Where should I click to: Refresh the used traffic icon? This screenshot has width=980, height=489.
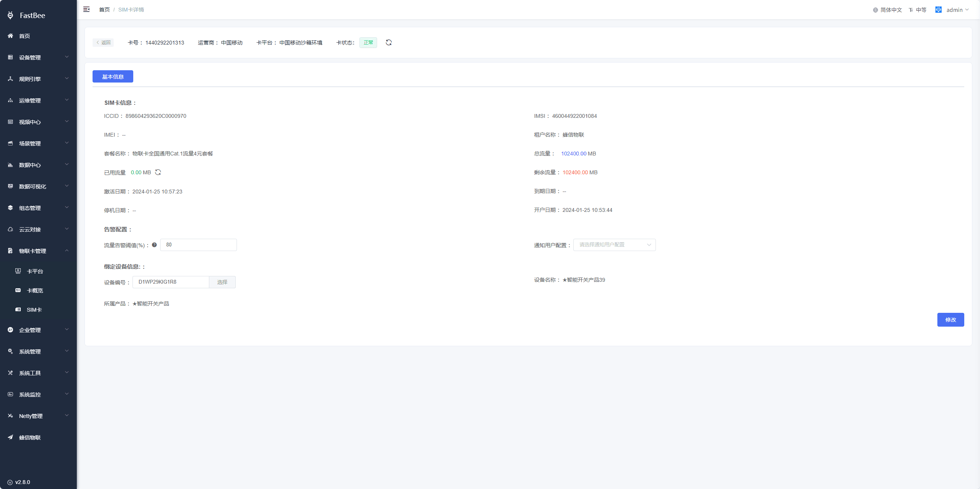click(x=158, y=172)
